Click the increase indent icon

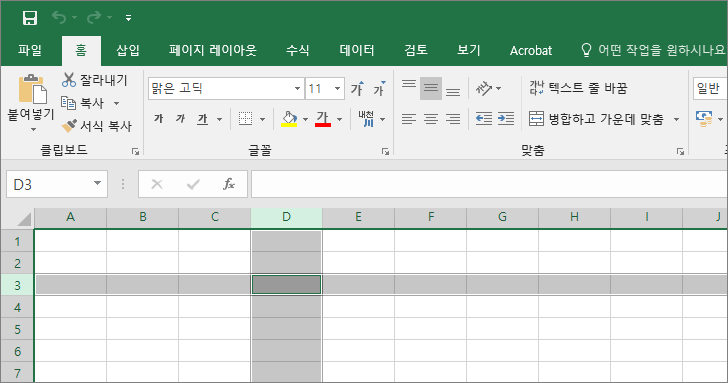click(x=506, y=119)
